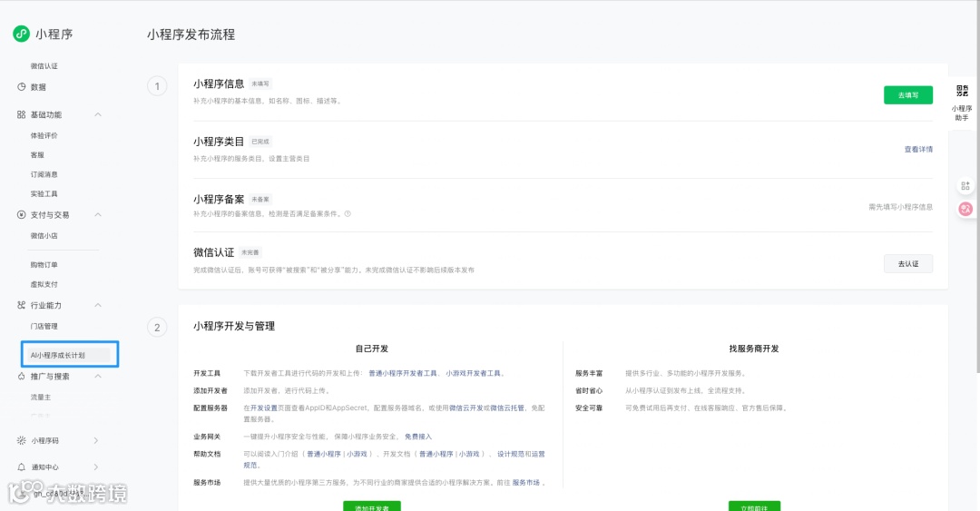The image size is (980, 511).
Task: Open 订阅消息 sidebar item
Action: pos(44,174)
